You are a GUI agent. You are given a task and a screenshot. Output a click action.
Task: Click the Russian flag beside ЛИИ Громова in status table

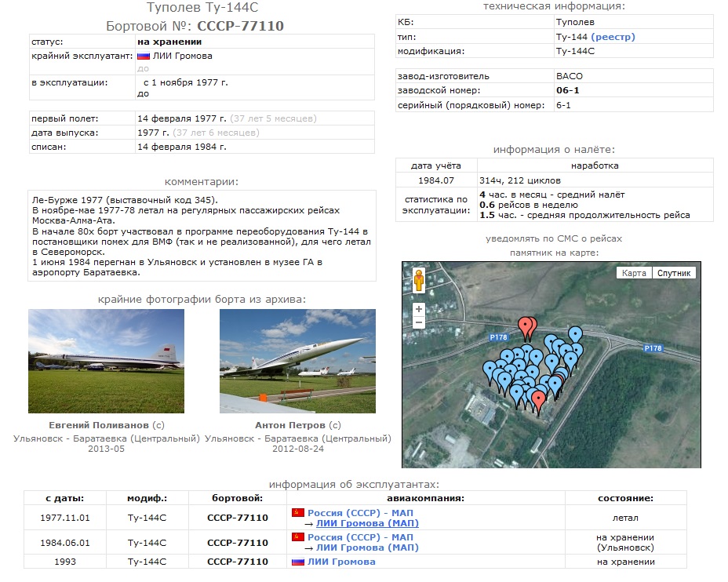coord(144,56)
